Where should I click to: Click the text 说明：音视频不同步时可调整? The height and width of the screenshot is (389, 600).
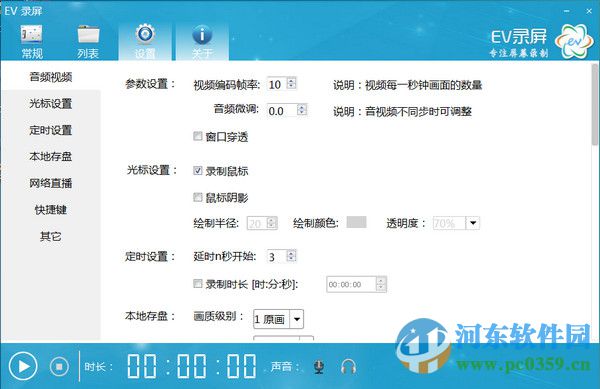click(x=402, y=112)
